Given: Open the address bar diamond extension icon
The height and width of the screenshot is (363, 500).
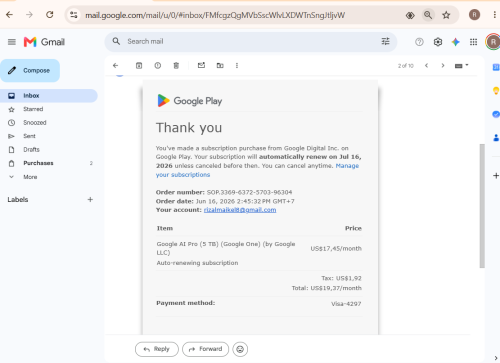Looking at the screenshot, I should [x=410, y=15].
